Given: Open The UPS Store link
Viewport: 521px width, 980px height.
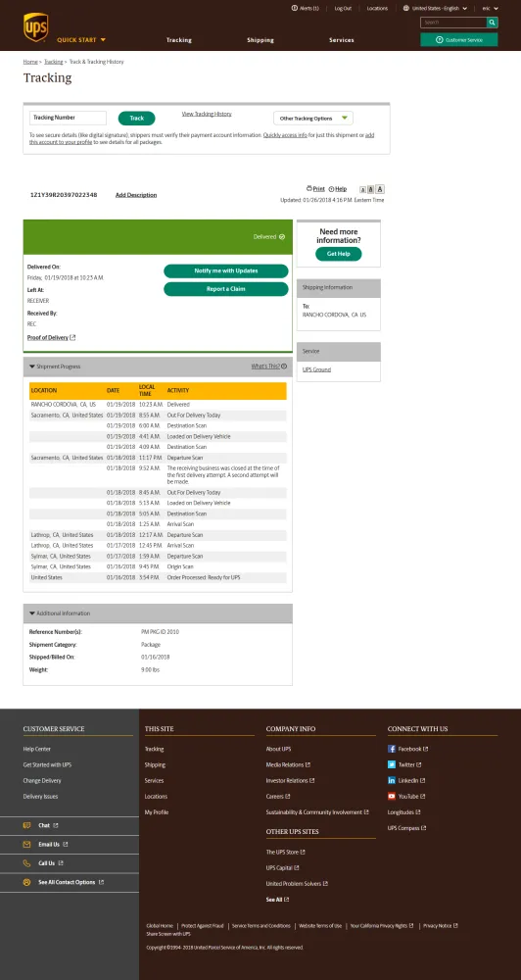Looking at the screenshot, I should [285, 852].
